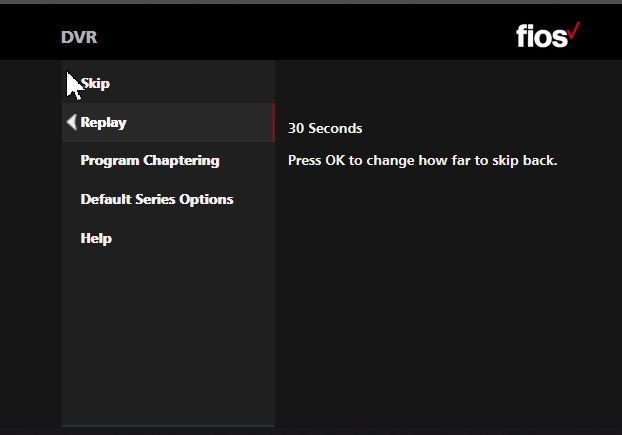Click the skip back hint text
Image resolution: width=622 pixels, height=435 pixels.
click(422, 161)
